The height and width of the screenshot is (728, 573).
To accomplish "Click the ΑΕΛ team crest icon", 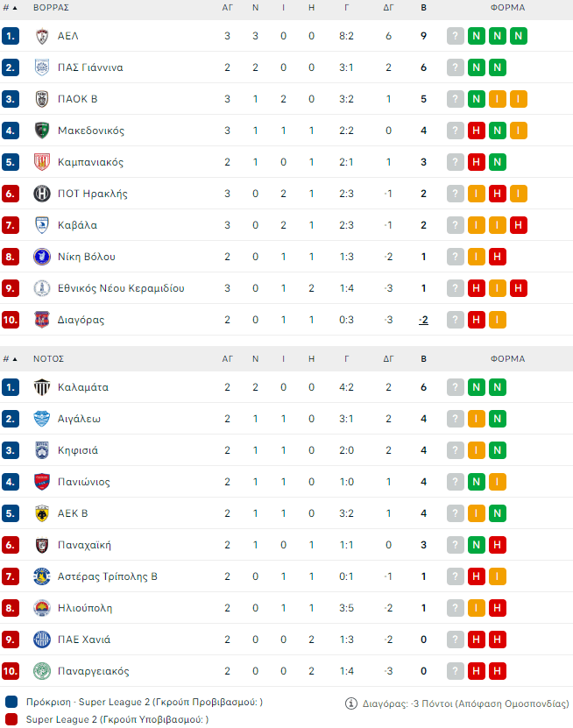I will pyautogui.click(x=42, y=36).
